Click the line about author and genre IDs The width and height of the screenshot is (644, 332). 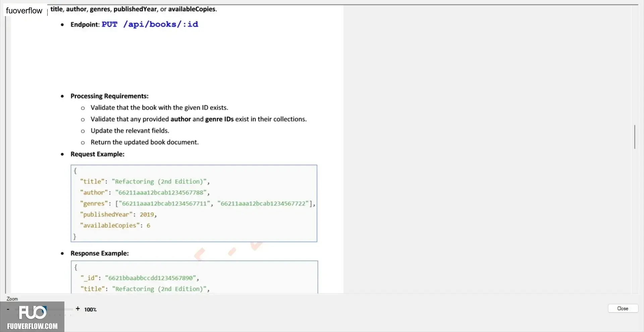(x=199, y=119)
